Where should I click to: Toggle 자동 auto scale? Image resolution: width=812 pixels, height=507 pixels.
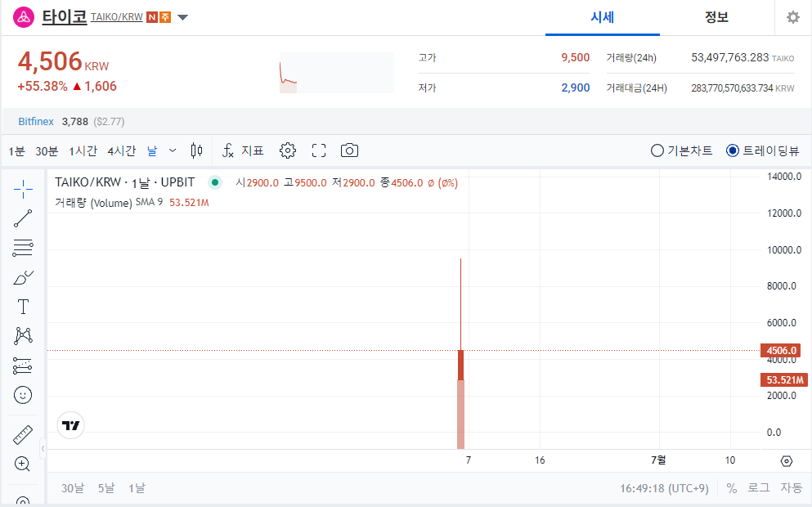(x=791, y=488)
